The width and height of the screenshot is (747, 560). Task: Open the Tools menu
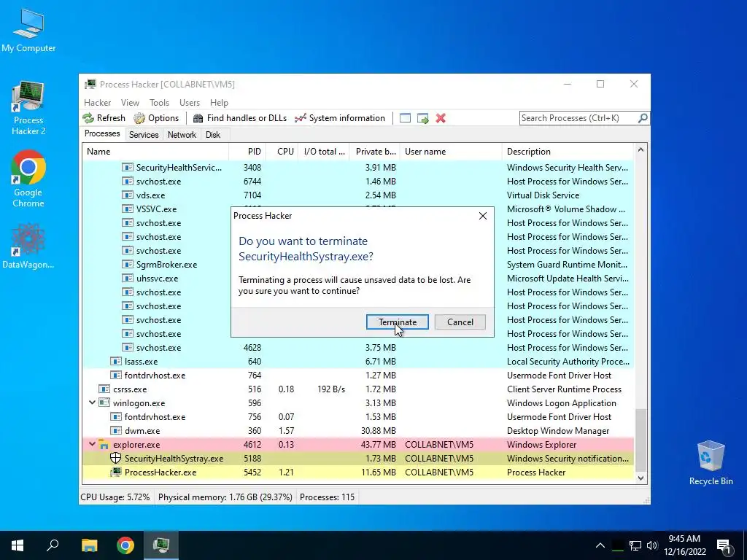click(159, 102)
